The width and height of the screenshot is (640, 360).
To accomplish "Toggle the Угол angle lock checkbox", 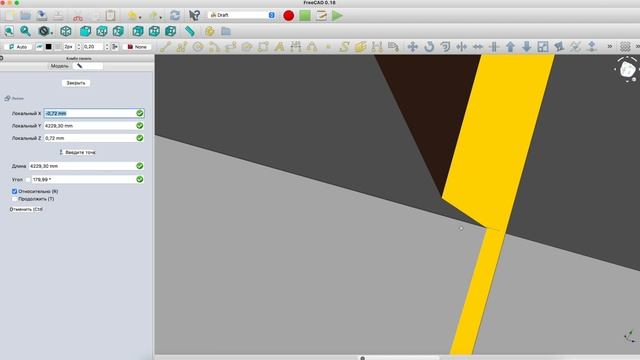I will tap(28, 180).
